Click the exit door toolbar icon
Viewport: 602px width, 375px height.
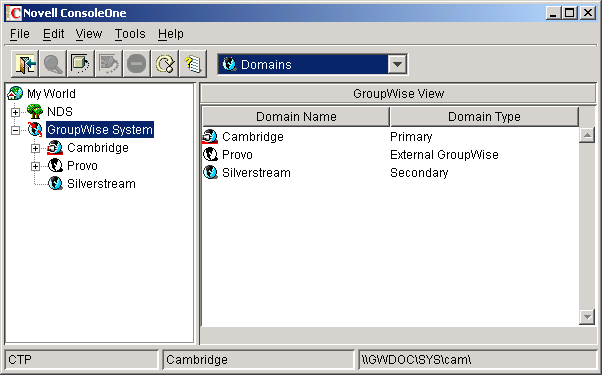coord(25,64)
